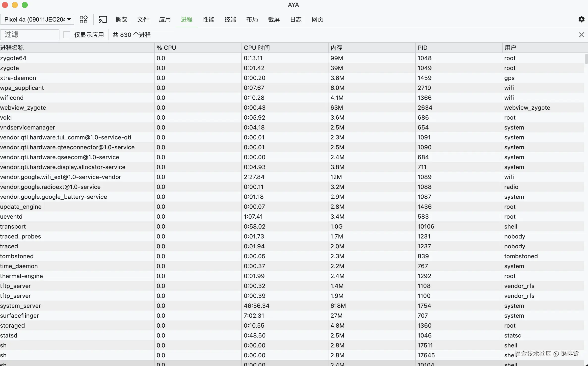Click the vertical scrollbar thumb

pyautogui.click(x=586, y=59)
